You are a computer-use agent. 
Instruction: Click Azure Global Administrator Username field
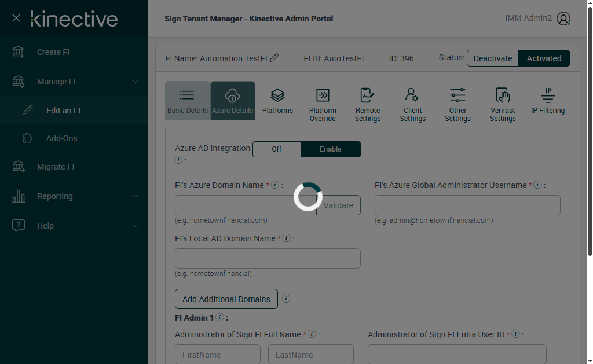467,205
